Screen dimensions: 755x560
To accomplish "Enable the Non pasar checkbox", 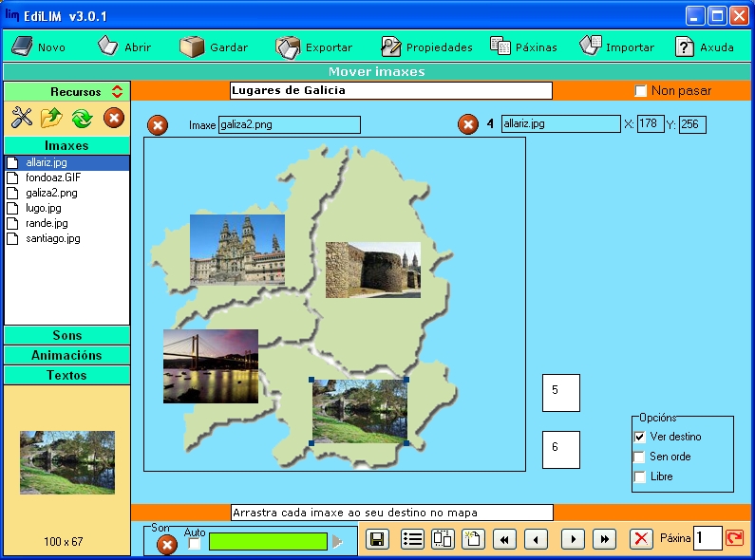I will [641, 91].
